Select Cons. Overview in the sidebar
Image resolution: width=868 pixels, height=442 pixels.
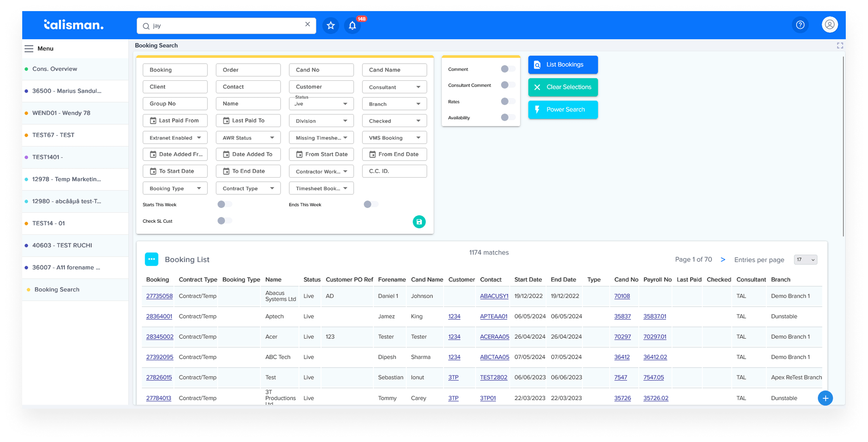(54, 69)
